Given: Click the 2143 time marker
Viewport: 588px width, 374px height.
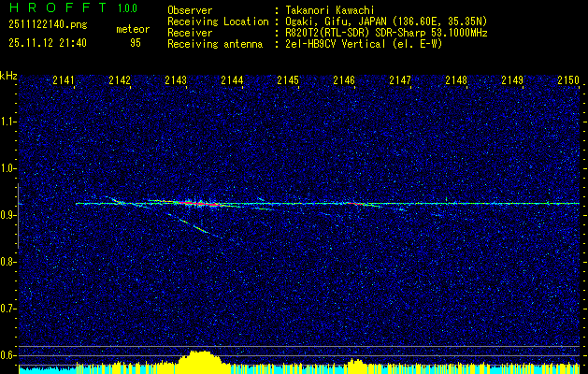Looking at the screenshot, I should coord(176,79).
